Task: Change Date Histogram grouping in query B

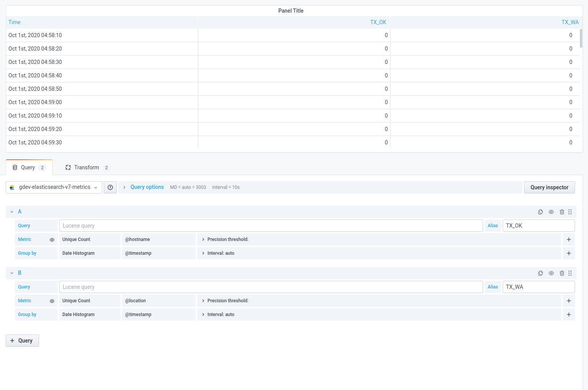Action: click(90, 315)
